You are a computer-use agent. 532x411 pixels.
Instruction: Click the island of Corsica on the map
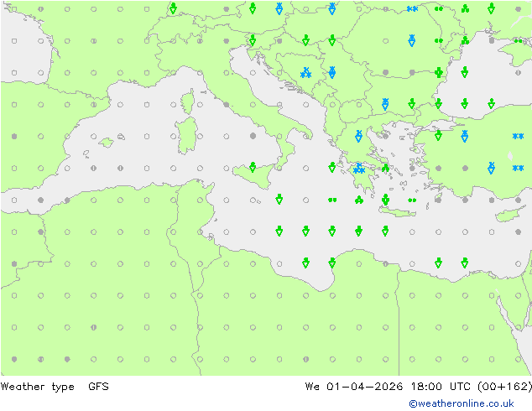tap(188, 101)
